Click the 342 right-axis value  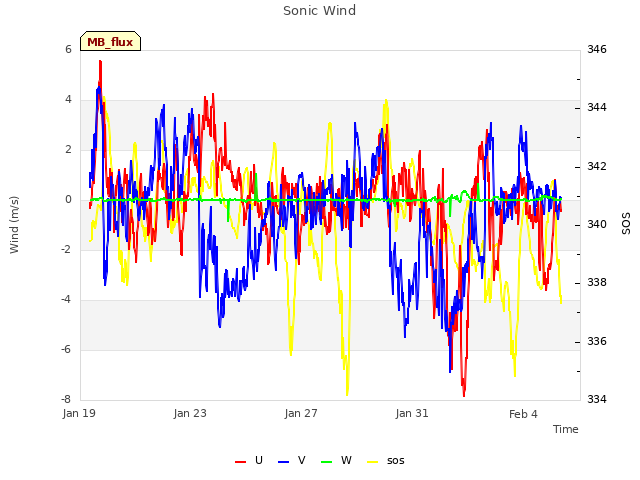597,166
